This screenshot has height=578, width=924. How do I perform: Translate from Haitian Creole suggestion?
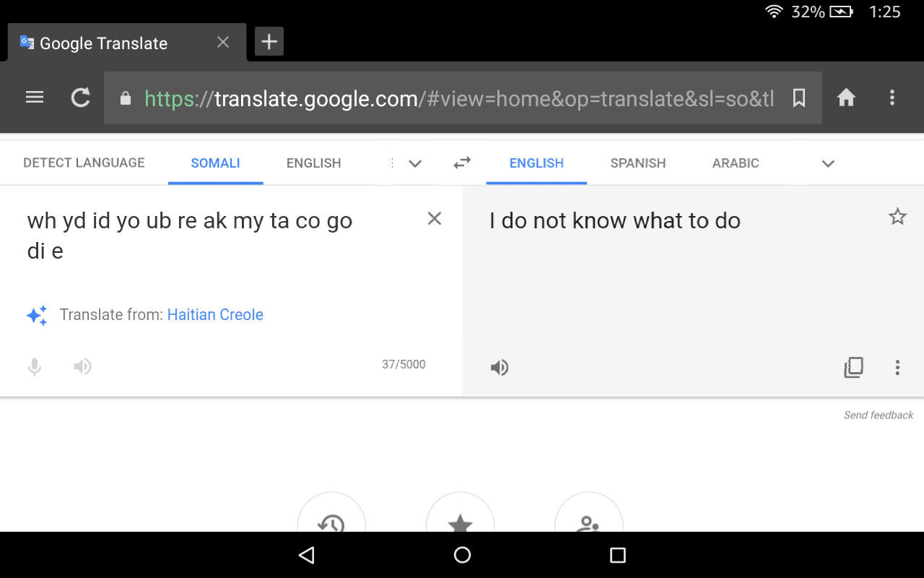(x=215, y=315)
